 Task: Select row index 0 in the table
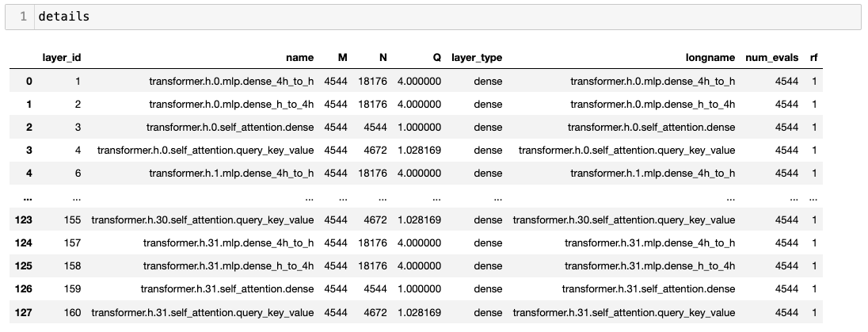(28, 81)
